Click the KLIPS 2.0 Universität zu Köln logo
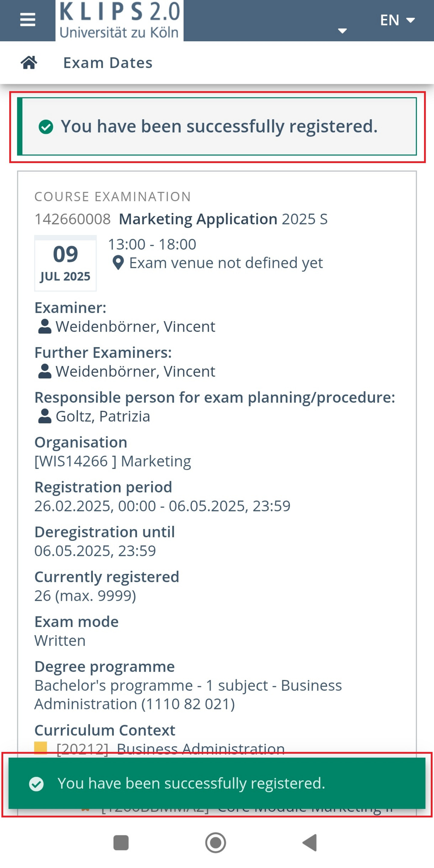The width and height of the screenshot is (434, 868). pos(119,21)
